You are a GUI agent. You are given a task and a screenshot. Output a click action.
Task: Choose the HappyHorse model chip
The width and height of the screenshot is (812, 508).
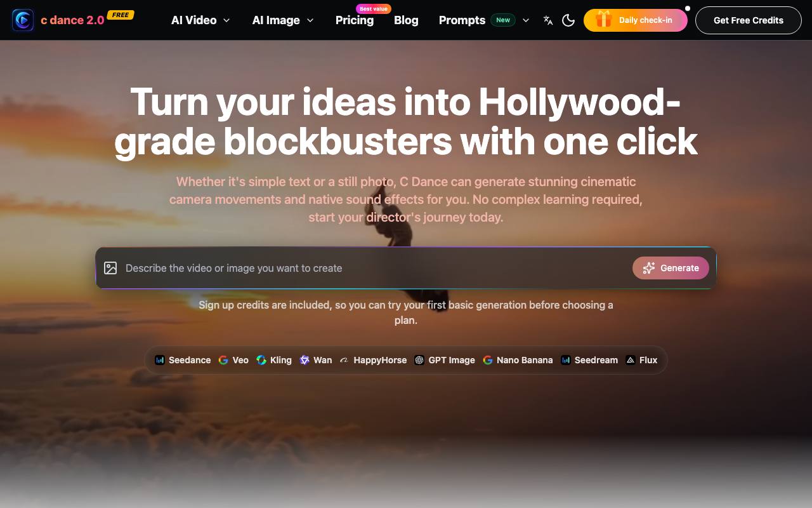tap(373, 360)
